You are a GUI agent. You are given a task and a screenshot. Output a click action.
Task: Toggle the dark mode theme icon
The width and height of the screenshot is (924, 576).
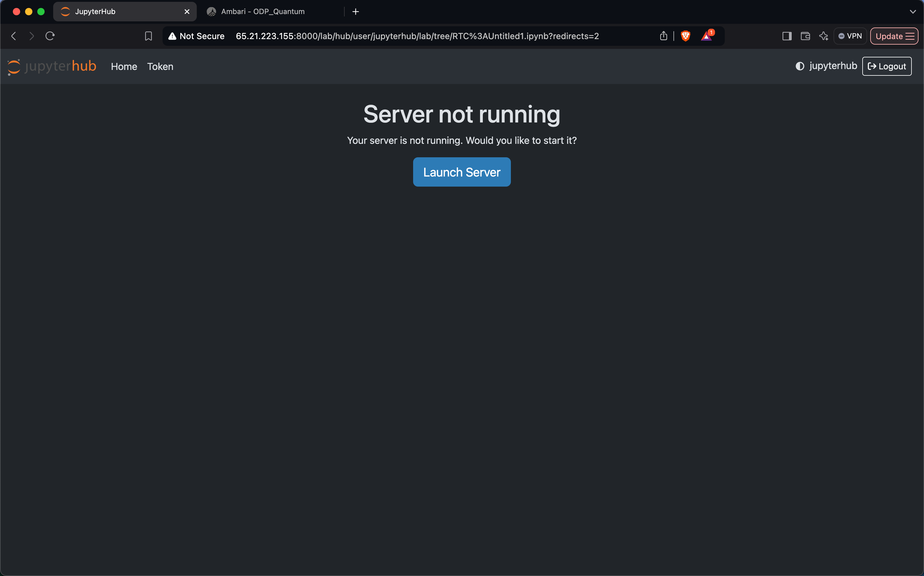pos(800,66)
